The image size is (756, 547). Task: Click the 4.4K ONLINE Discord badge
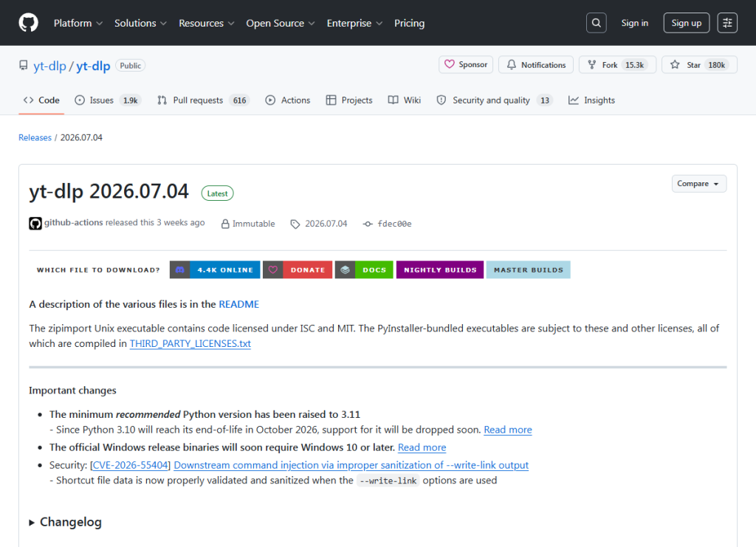click(x=215, y=270)
